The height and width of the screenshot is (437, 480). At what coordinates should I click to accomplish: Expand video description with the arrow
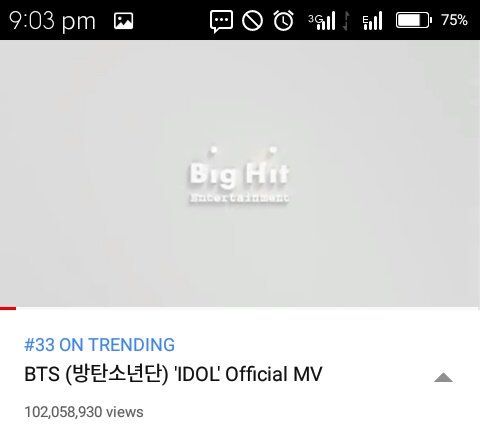443,378
